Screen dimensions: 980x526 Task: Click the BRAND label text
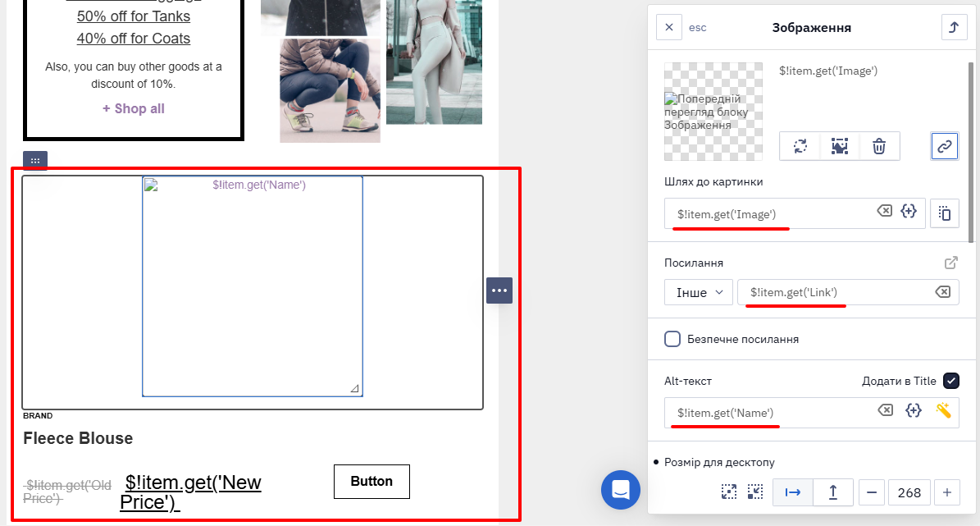point(38,415)
